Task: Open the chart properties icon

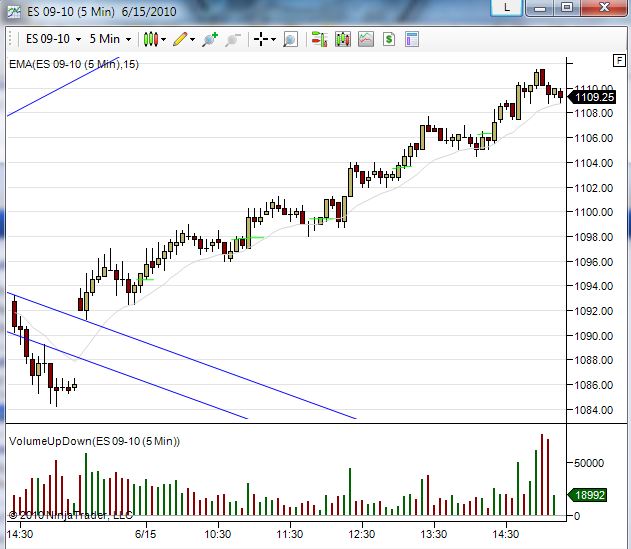Action: (x=412, y=39)
